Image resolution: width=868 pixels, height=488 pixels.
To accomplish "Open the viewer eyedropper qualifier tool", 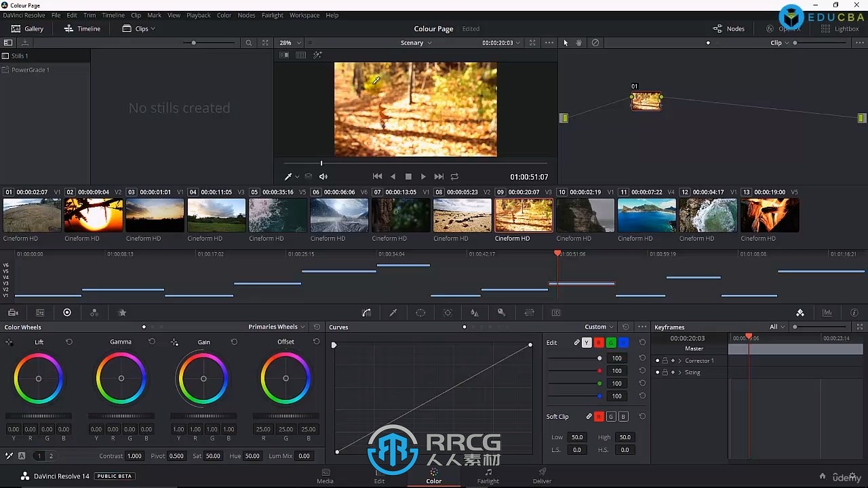I will click(x=288, y=176).
